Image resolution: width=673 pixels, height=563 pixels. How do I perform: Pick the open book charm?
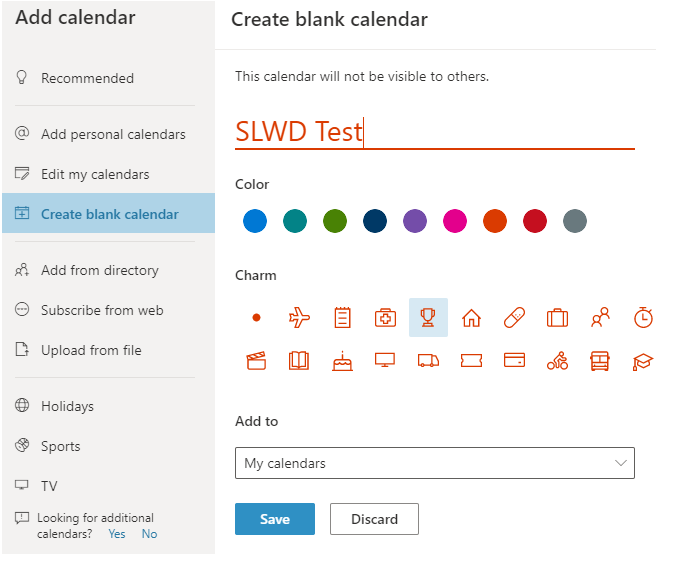point(299,361)
